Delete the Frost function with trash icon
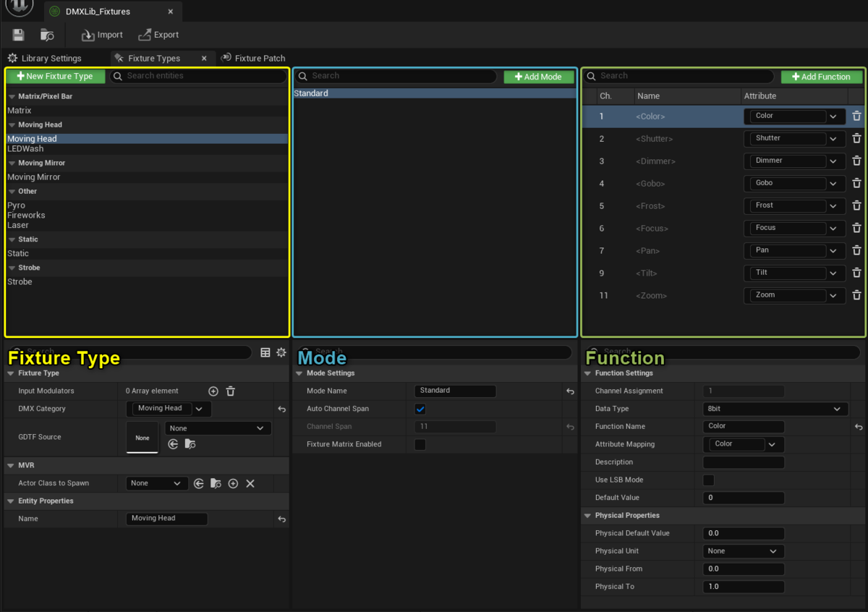 856,205
